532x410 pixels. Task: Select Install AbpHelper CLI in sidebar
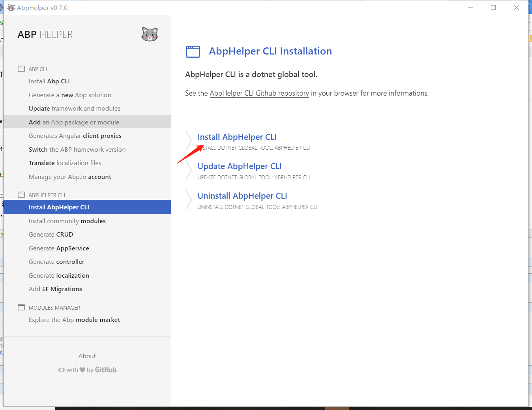(87, 207)
